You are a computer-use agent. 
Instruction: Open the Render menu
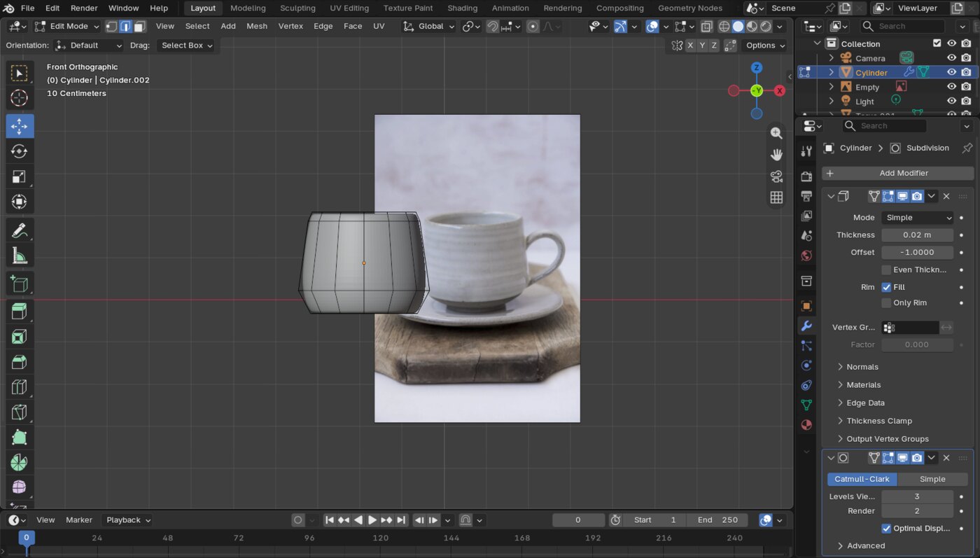[x=84, y=8]
